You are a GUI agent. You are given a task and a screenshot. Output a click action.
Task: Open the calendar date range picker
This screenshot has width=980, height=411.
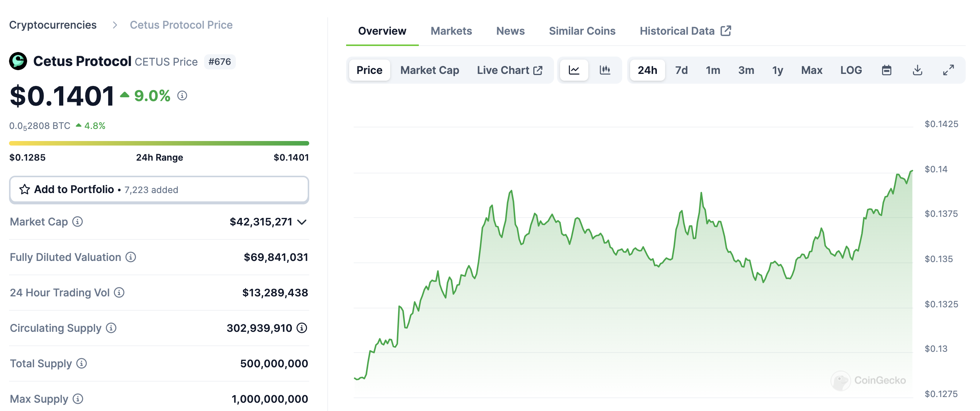[887, 70]
